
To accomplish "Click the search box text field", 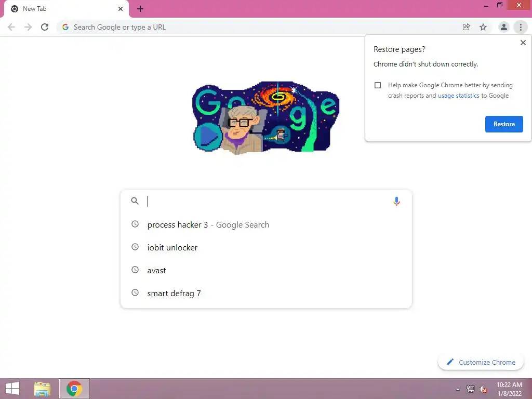I will point(267,201).
